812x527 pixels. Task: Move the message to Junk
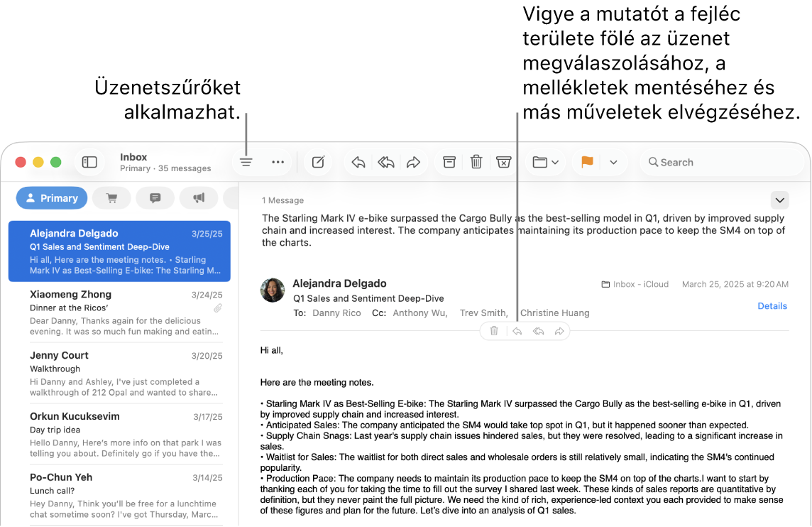tap(504, 162)
